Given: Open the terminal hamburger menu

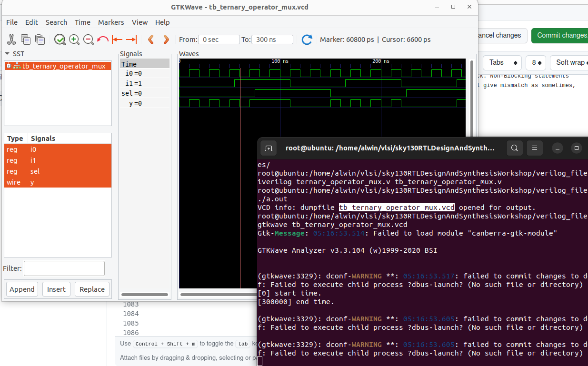Looking at the screenshot, I should coord(534,148).
